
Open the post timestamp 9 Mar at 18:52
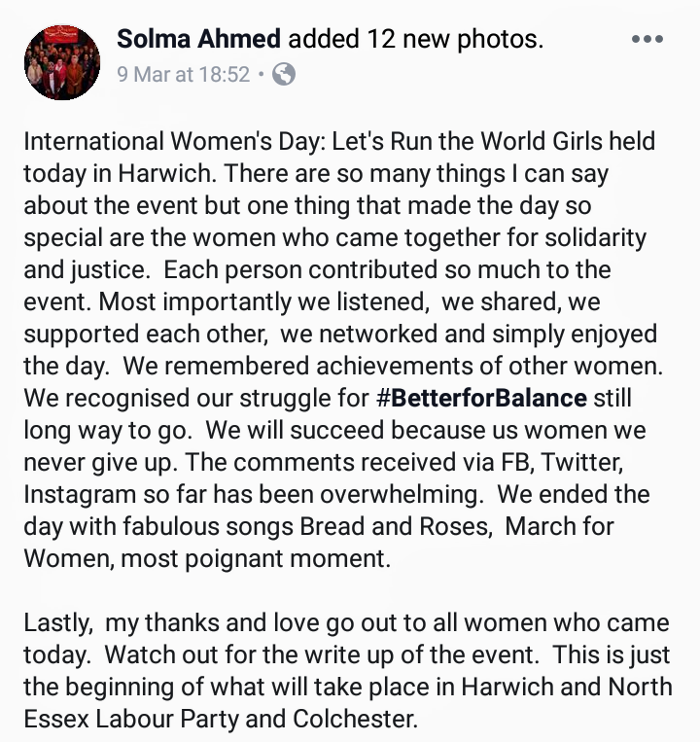click(183, 74)
